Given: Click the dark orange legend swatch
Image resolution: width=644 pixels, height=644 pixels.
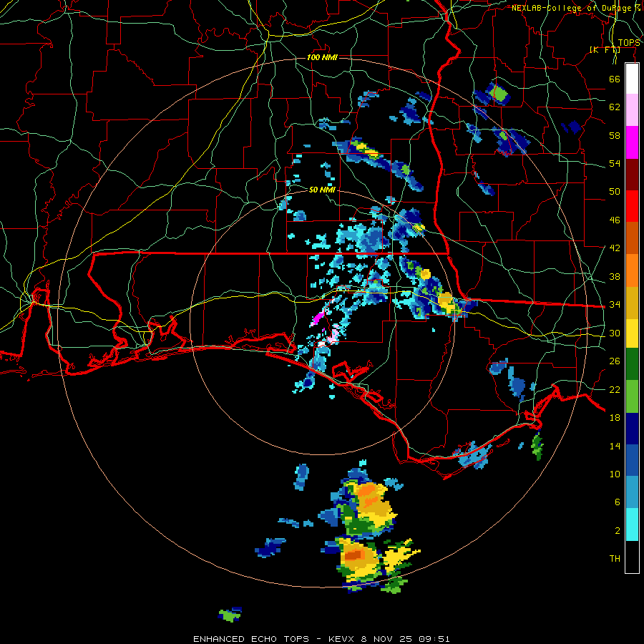Looking at the screenshot, I should [632, 238].
